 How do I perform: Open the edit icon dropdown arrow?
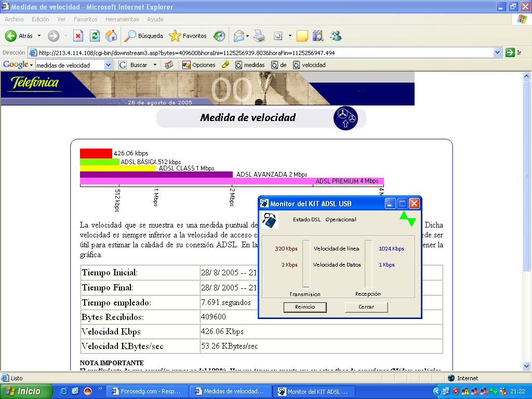tap(290, 36)
